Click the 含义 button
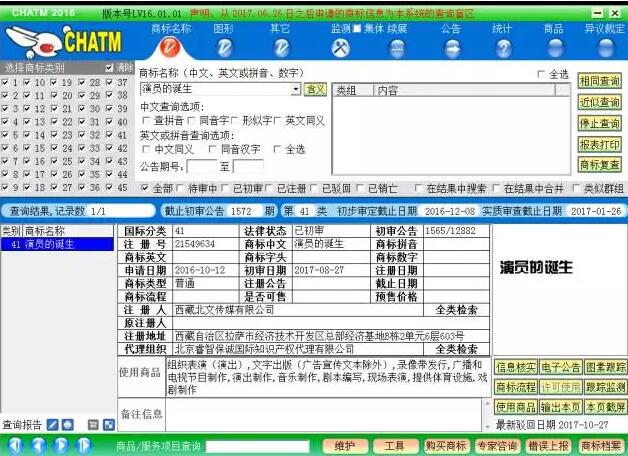Screen dimensions: 628x456 coord(315,89)
